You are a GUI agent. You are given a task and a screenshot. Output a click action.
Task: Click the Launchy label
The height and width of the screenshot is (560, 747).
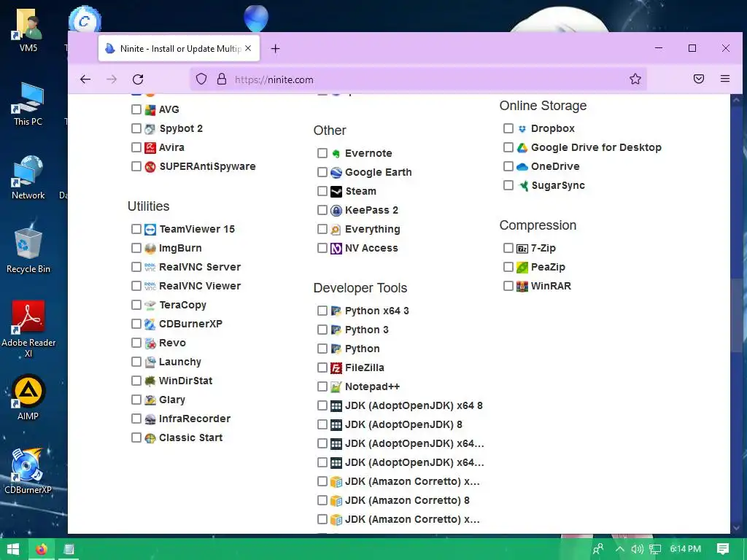click(180, 362)
